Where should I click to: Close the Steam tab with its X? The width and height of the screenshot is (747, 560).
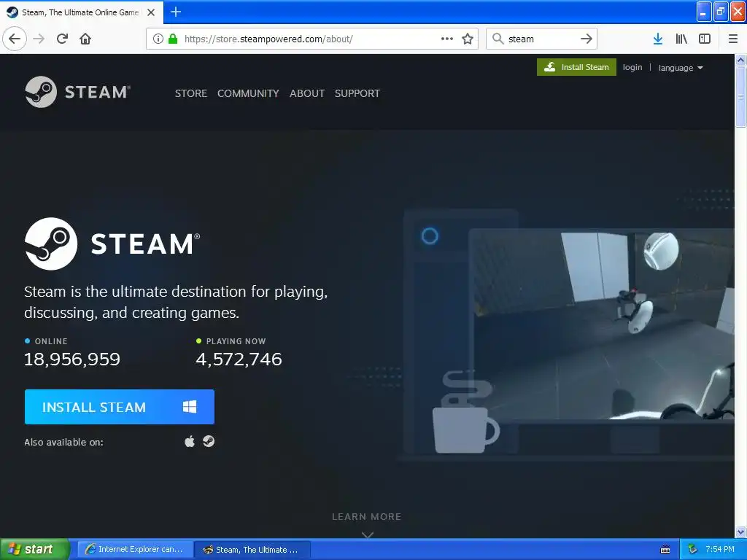(151, 12)
